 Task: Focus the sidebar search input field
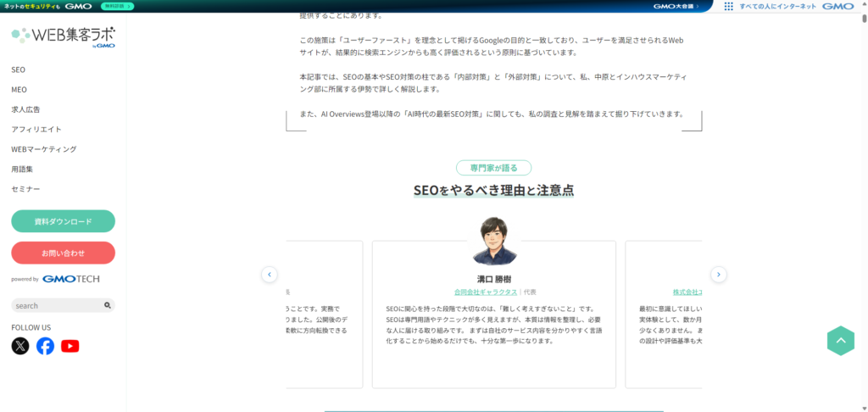(x=56, y=305)
